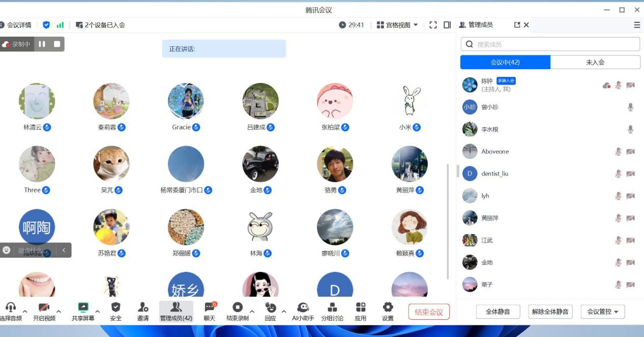Open the 会议管控 dropdown
This screenshot has height=337, width=644.
[603, 312]
